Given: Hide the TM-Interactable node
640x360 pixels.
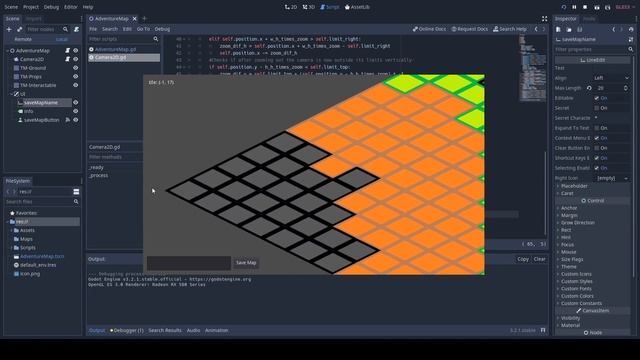Looking at the screenshot, I should point(76,85).
